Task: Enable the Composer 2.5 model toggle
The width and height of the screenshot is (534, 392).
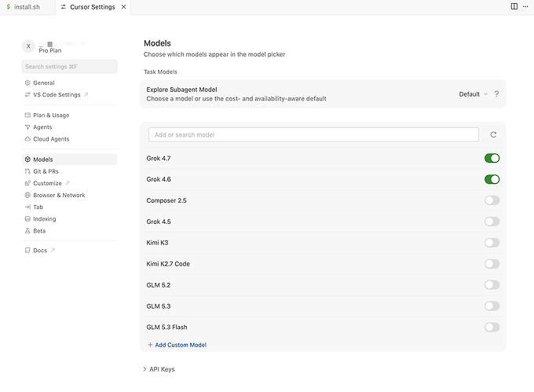Action: coord(492,200)
